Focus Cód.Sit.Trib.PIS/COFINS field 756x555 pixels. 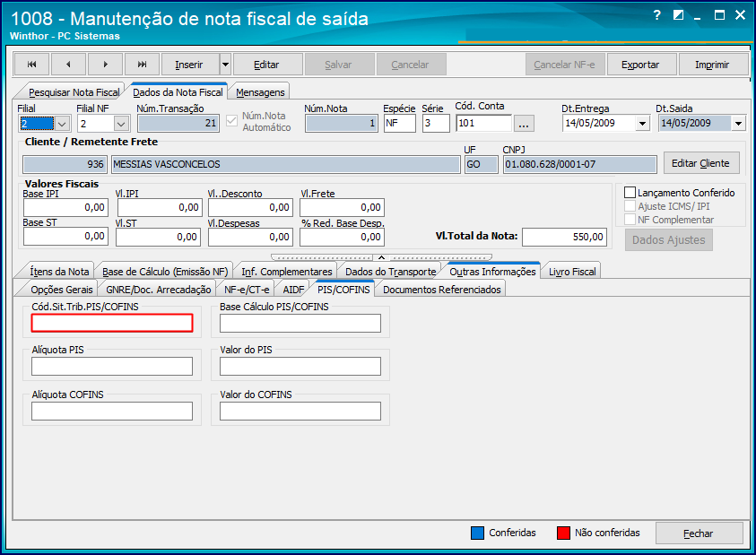[x=112, y=323]
